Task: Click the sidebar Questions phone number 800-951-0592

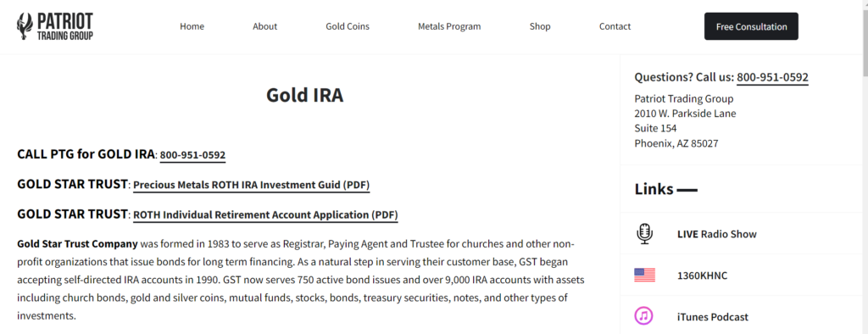Action: [x=772, y=77]
